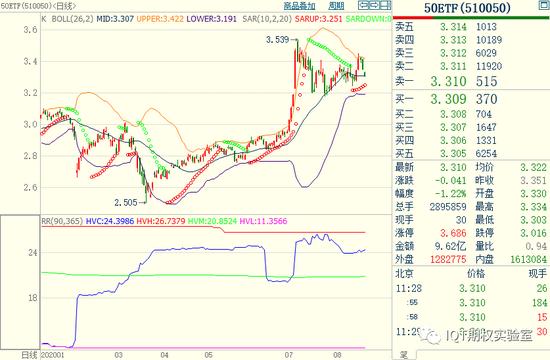The width and height of the screenshot is (550, 360).
Task: Click the 金额 value 9.62亿
Action: pos(451,246)
